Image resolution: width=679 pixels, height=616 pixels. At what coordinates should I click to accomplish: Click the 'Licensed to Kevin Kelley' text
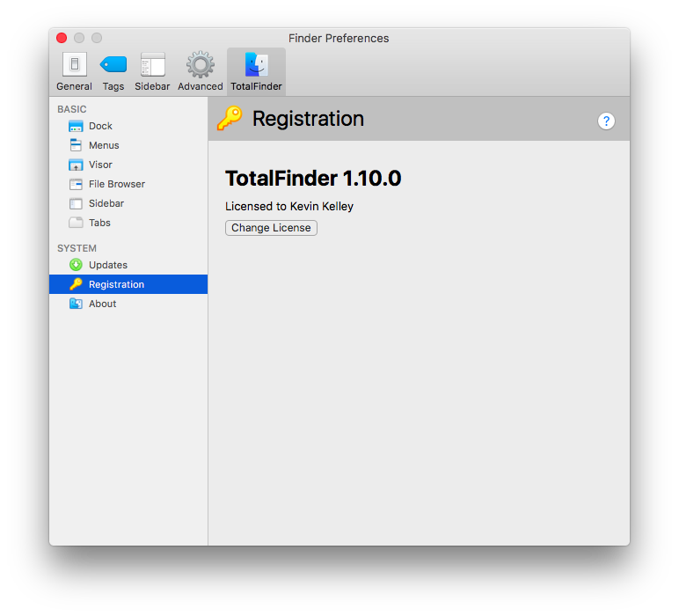(289, 206)
